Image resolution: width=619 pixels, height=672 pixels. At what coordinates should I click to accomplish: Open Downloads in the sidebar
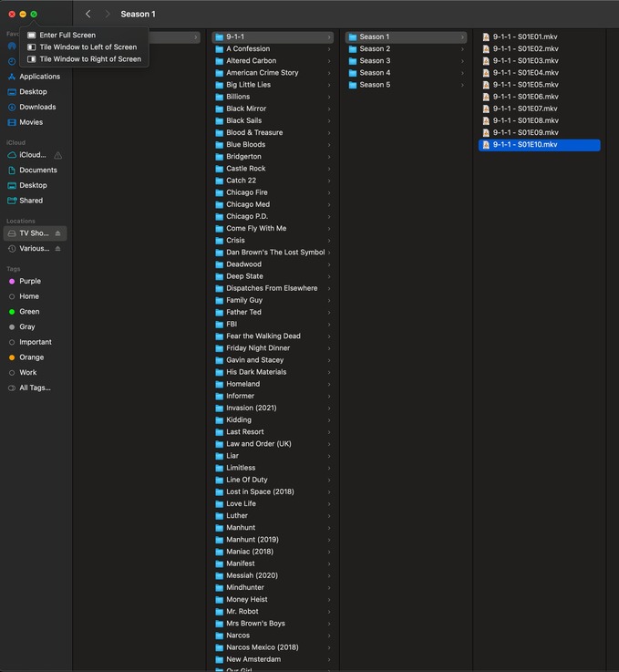35,107
